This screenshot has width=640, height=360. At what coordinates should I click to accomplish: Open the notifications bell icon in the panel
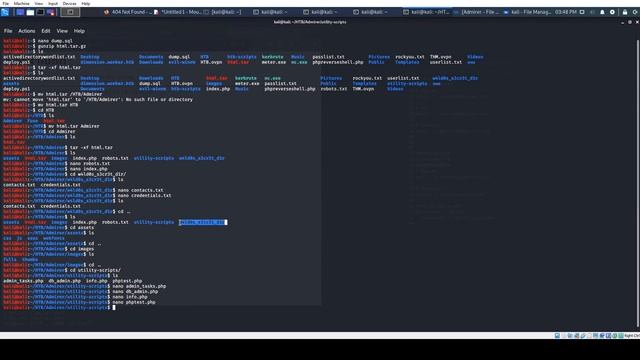(602, 12)
